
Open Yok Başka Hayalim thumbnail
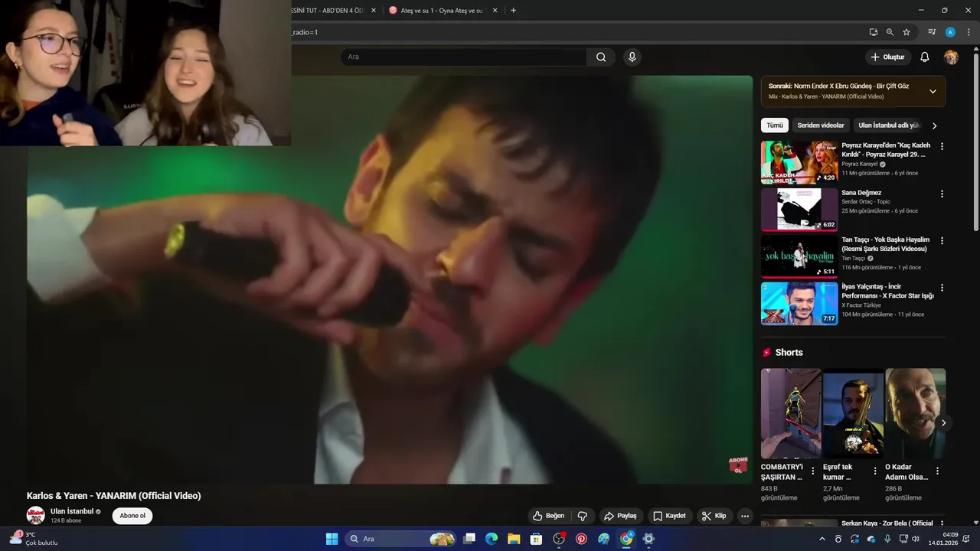point(799,256)
